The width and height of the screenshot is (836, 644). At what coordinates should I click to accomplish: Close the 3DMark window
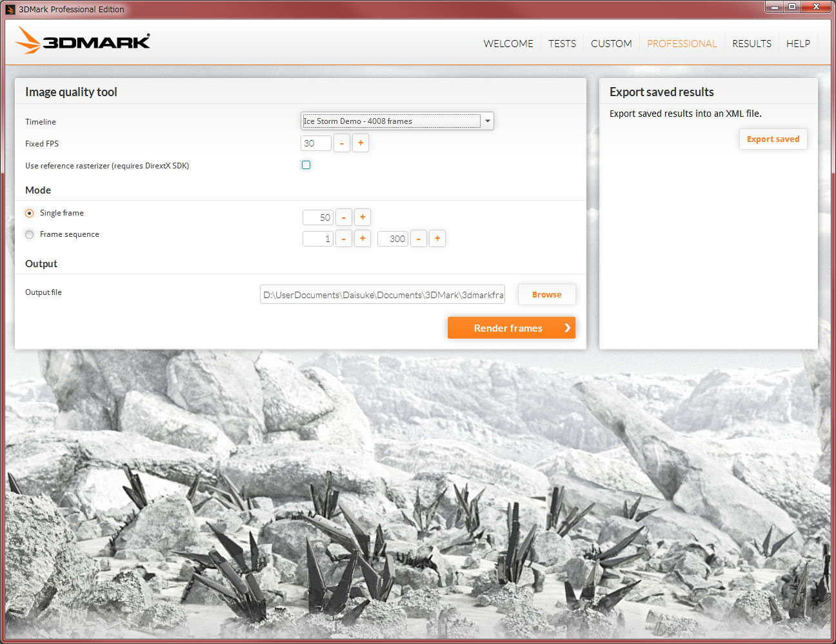(x=816, y=7)
